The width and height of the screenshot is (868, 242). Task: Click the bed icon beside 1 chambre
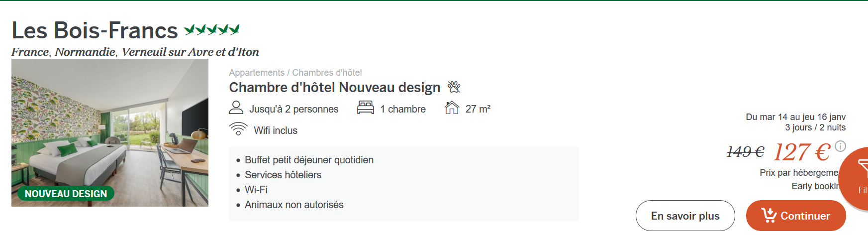tap(366, 108)
